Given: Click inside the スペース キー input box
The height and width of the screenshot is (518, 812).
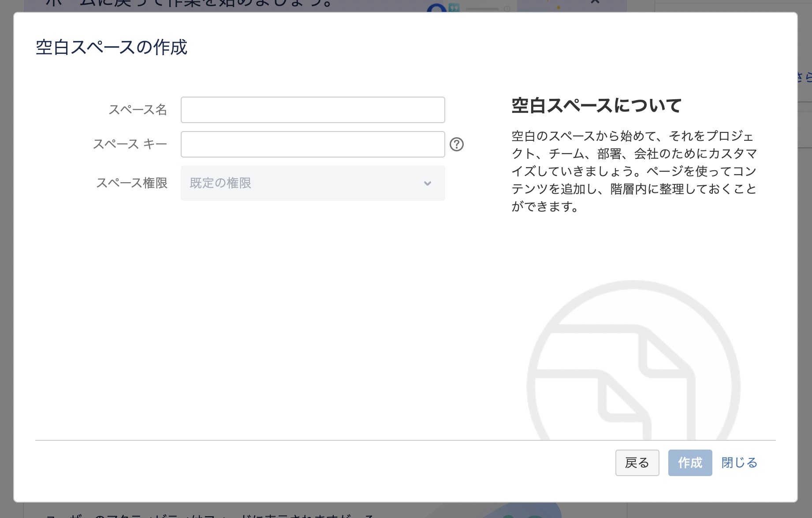Looking at the screenshot, I should tap(313, 144).
